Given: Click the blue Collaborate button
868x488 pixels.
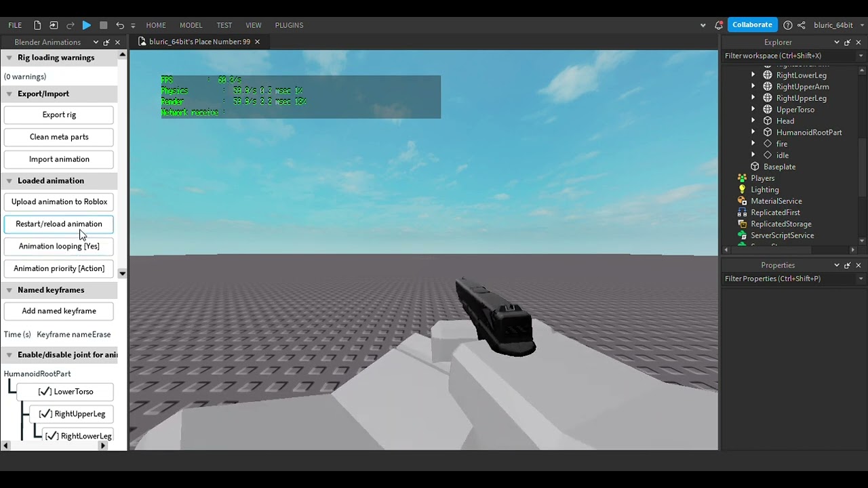Looking at the screenshot, I should coord(752,25).
